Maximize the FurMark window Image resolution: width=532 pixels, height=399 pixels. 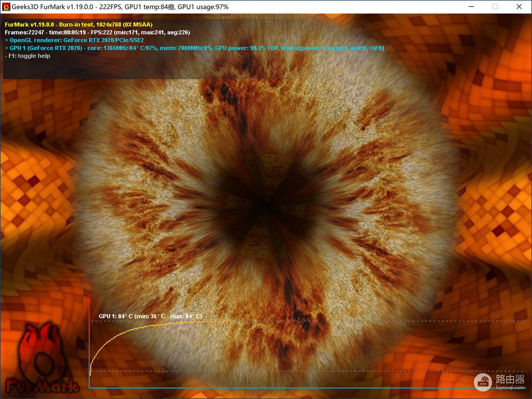(495, 7)
